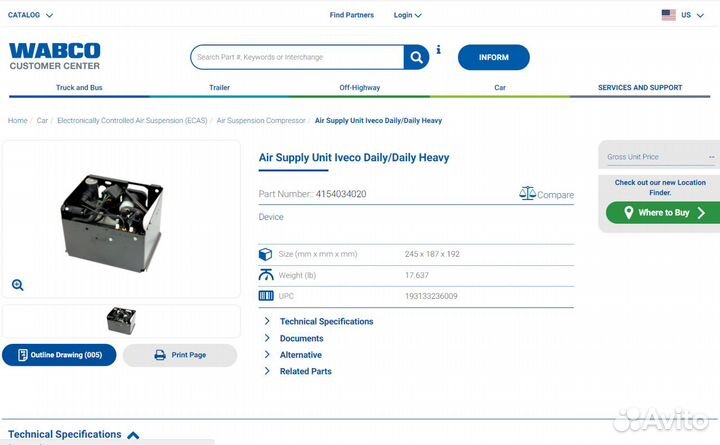Click the search part number input field
This screenshot has height=445, width=720.
click(297, 57)
